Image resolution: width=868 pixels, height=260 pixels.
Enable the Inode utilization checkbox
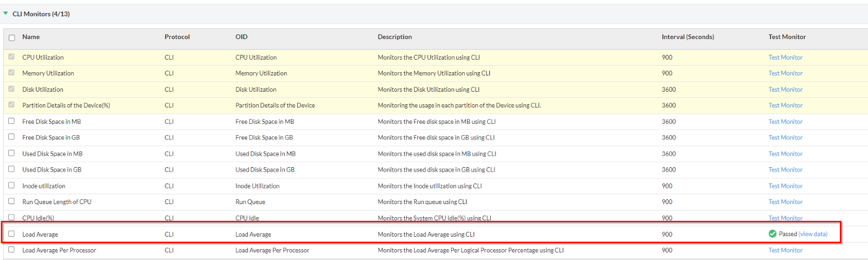[x=11, y=186]
